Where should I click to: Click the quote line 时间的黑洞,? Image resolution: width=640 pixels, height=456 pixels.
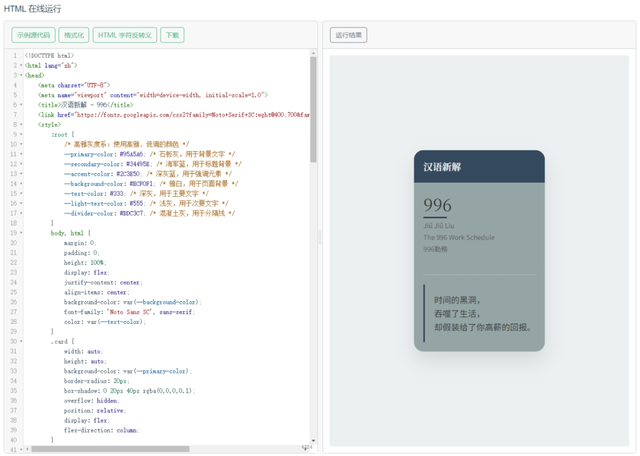(457, 300)
